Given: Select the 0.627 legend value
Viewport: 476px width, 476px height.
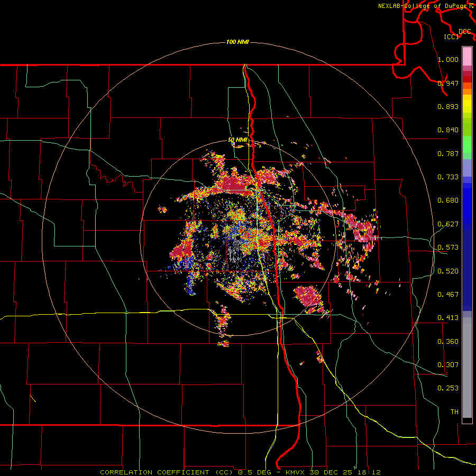Looking at the screenshot, I should point(448,224).
